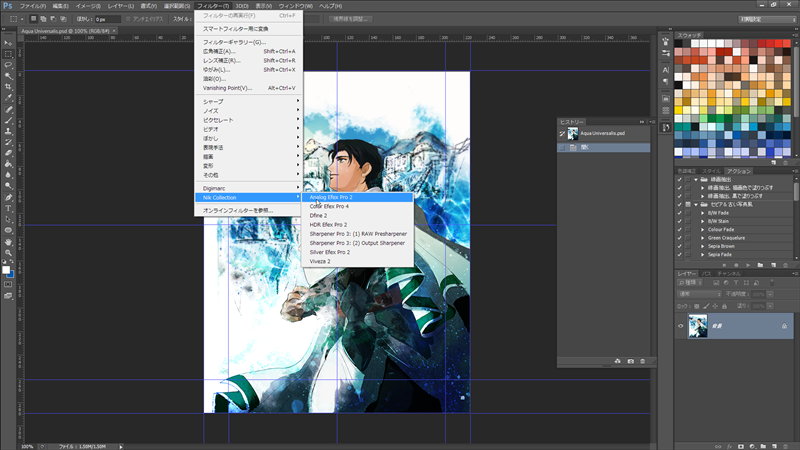This screenshot has width=800, height=450.
Task: Open the layer filter type dropdown
Action: (690, 283)
